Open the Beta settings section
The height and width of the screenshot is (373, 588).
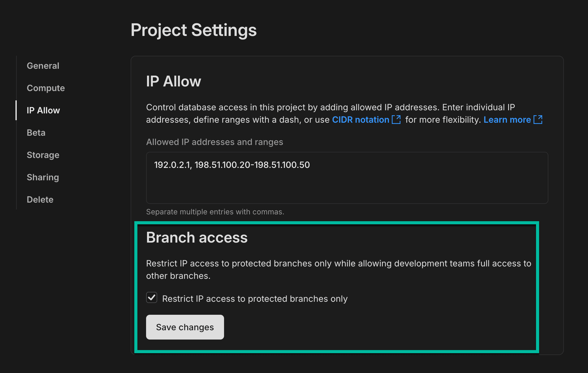click(x=35, y=133)
